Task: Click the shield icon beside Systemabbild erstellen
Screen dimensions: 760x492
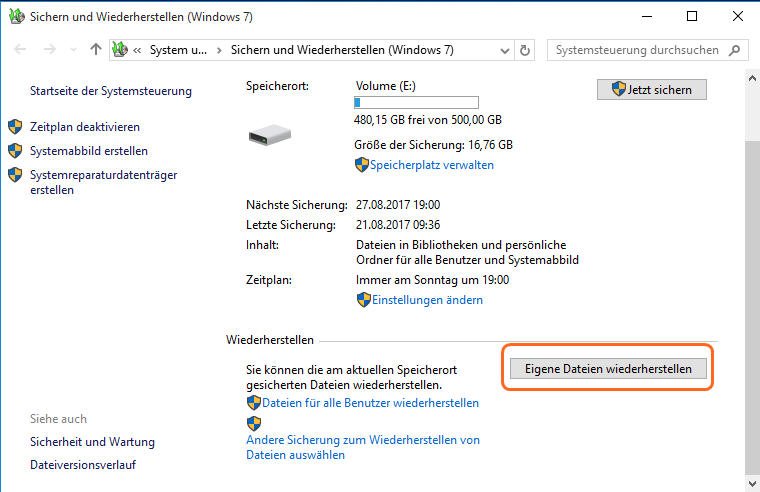Action: coord(15,151)
